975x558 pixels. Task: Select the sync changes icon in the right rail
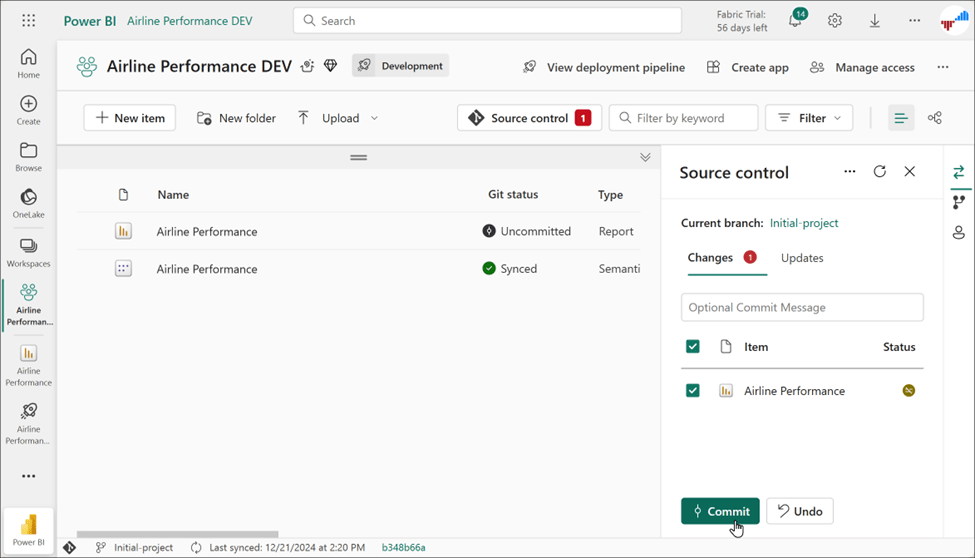click(x=959, y=172)
